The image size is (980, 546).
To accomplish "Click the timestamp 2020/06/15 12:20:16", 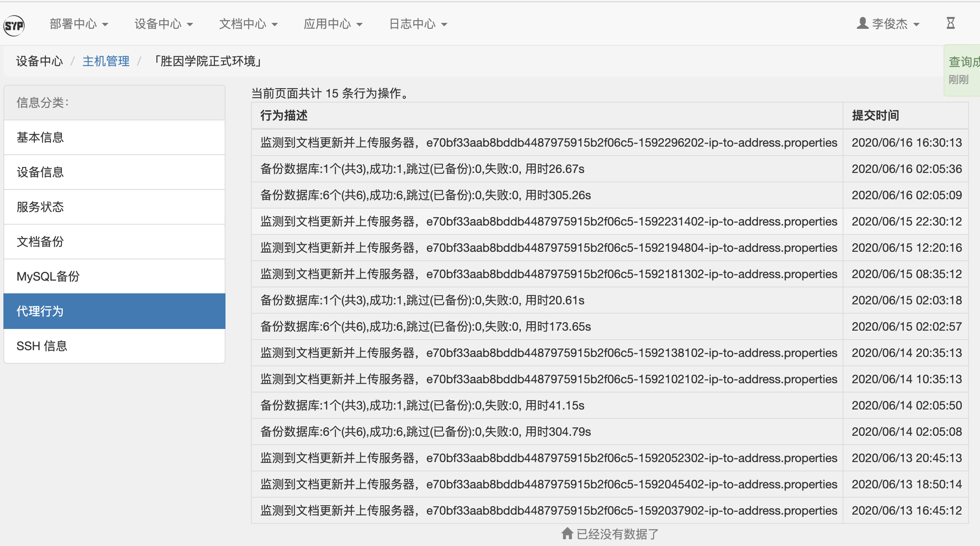I will coord(907,248).
